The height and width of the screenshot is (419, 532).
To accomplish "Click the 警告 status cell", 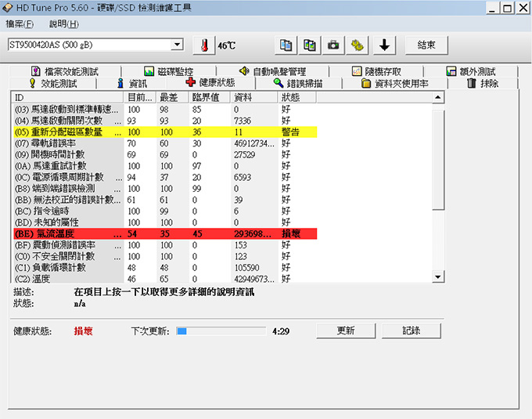I will tap(290, 132).
